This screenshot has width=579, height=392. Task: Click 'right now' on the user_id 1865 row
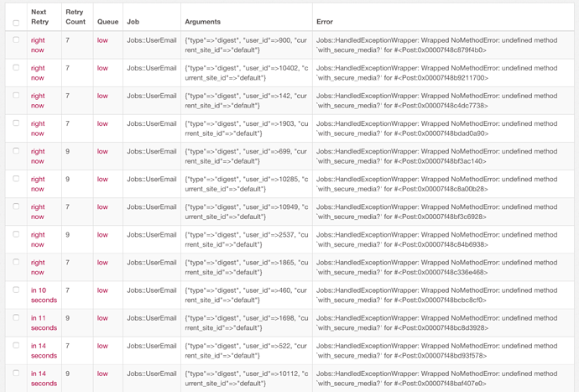38,267
